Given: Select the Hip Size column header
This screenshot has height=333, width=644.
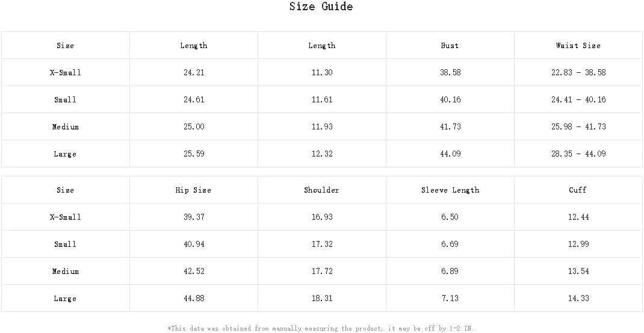Looking at the screenshot, I should coord(194,190).
